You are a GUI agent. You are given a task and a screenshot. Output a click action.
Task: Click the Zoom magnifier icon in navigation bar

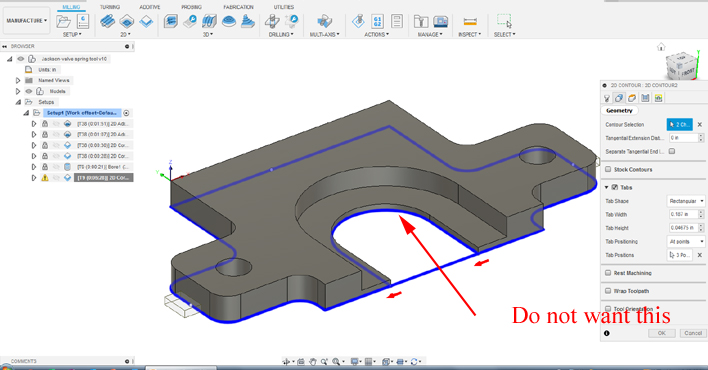(324, 361)
